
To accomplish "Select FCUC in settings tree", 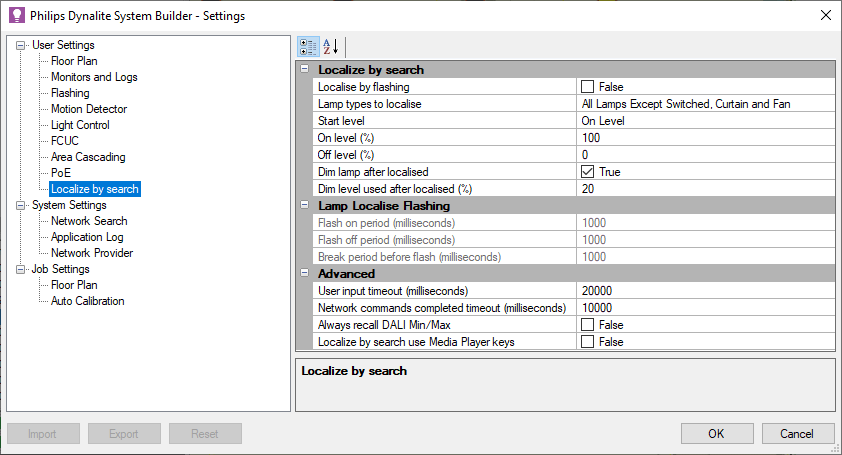I will 64,141.
